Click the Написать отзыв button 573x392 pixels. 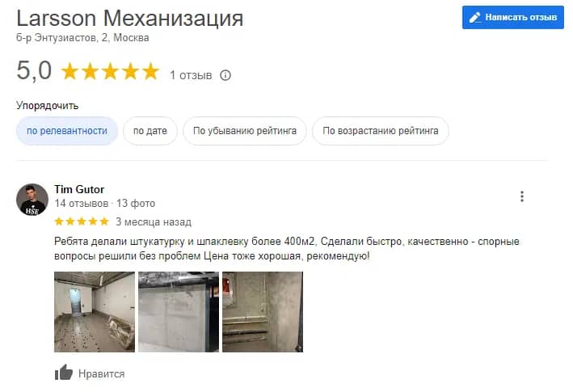pyautogui.click(x=513, y=17)
